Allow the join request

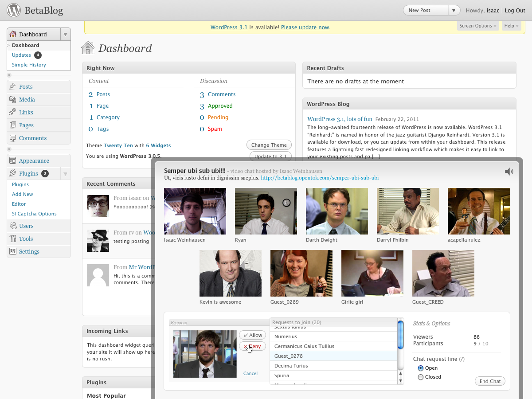pos(253,335)
